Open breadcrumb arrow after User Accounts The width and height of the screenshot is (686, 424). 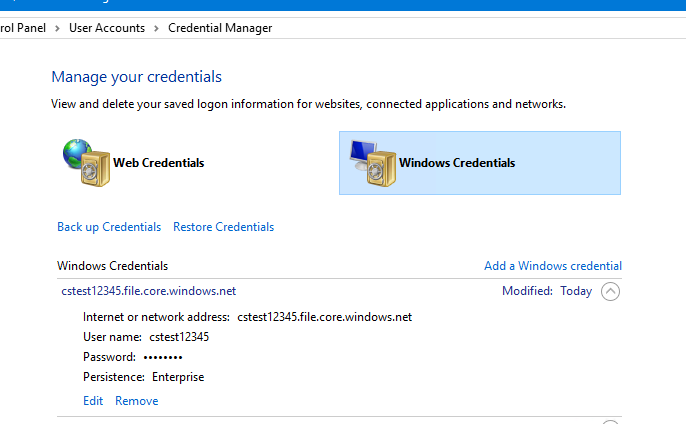[x=156, y=28]
